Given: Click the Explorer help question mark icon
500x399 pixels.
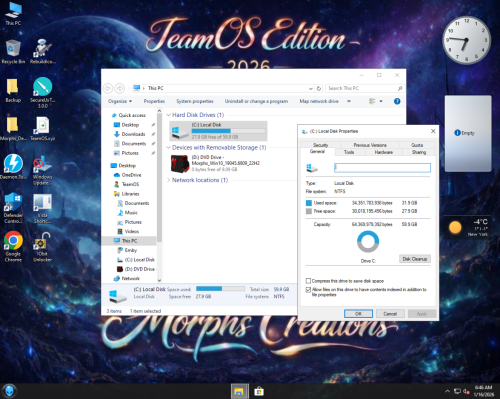Looking at the screenshot, I should coord(397,101).
